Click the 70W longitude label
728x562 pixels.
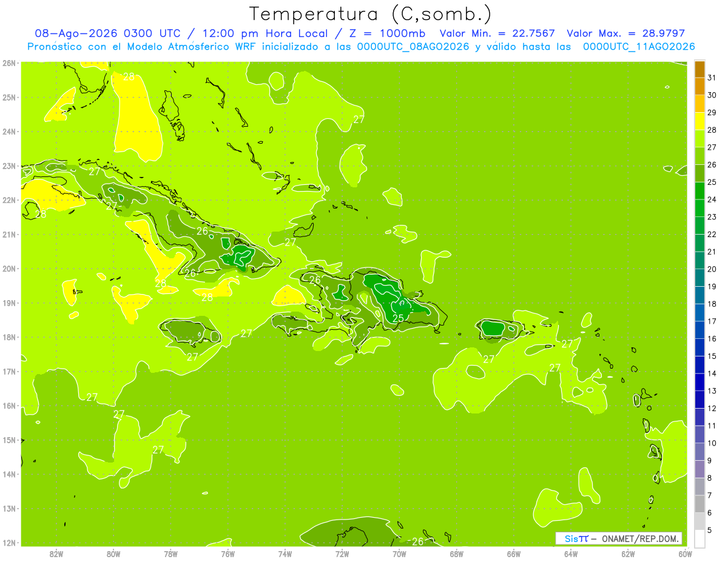point(399,554)
